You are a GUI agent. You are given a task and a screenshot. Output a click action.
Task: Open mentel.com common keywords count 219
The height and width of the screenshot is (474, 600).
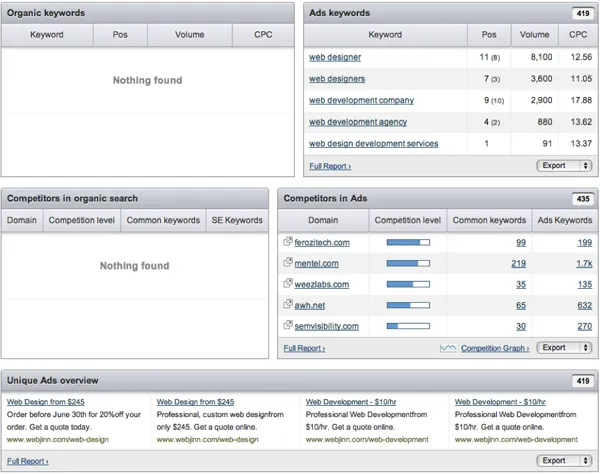tap(518, 263)
